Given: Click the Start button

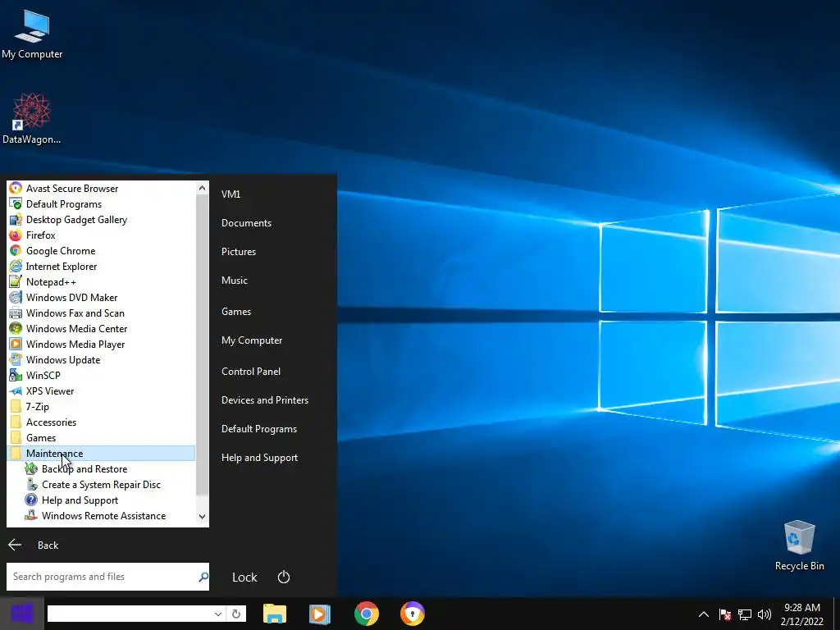Looking at the screenshot, I should [22, 614].
